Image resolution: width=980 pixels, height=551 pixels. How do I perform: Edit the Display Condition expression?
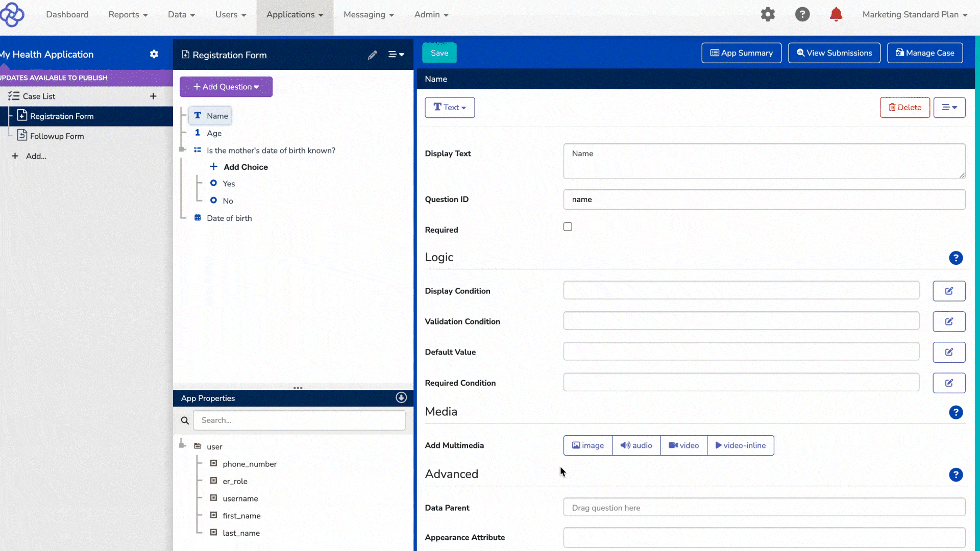[949, 291]
